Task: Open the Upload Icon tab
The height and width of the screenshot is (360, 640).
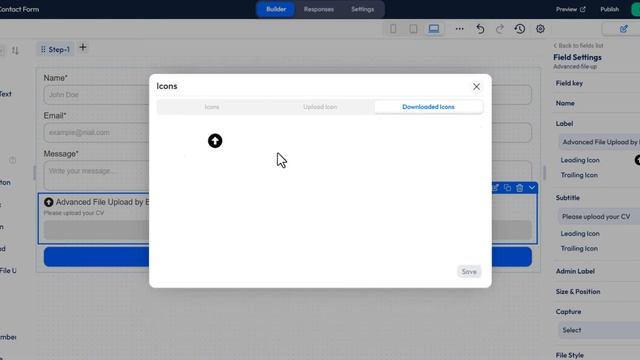Action: pos(320,107)
